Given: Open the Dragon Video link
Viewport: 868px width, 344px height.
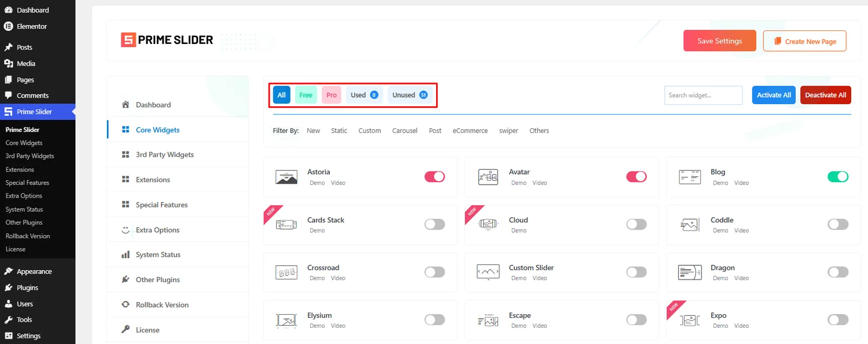Looking at the screenshot, I should click(x=742, y=278).
